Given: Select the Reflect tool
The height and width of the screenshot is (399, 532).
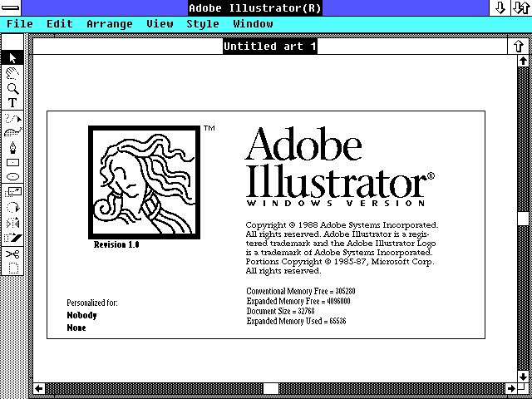Looking at the screenshot, I should pyautogui.click(x=12, y=223).
